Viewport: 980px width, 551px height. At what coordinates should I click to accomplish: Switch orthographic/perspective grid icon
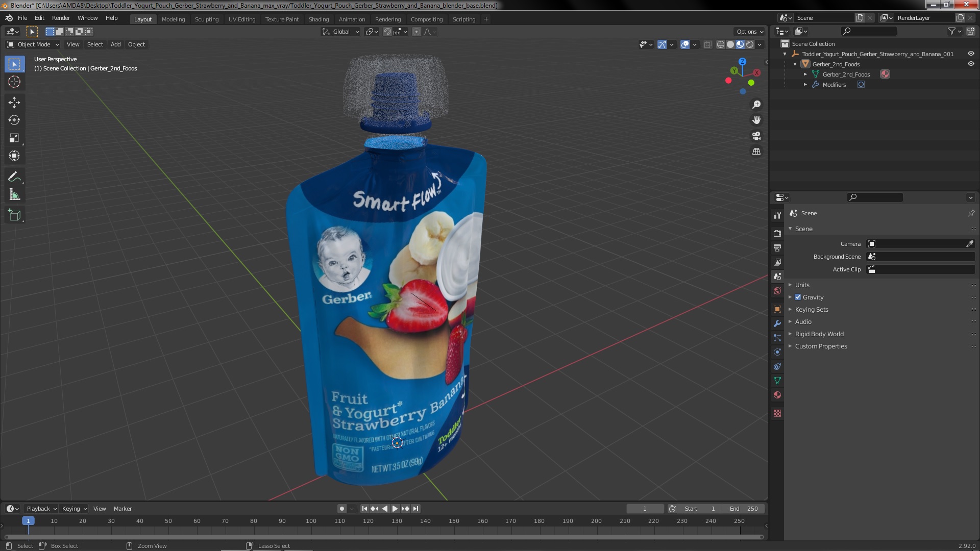point(756,152)
